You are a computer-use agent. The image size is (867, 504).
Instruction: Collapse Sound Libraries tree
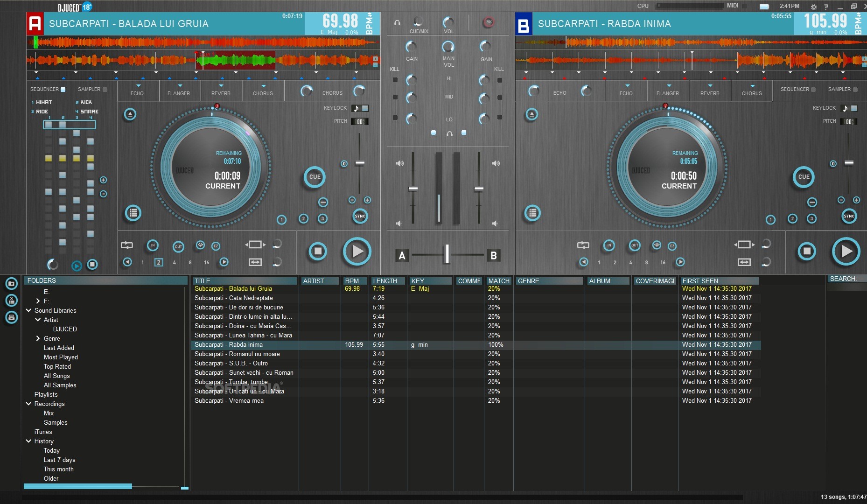(x=28, y=310)
